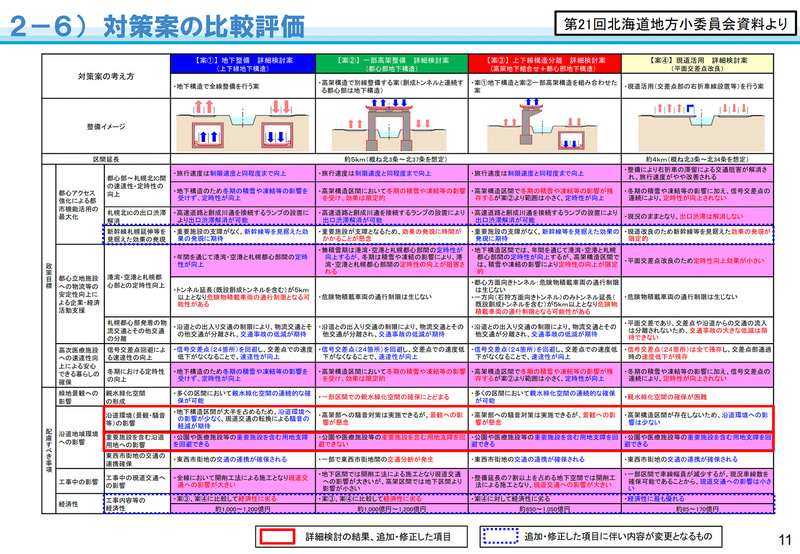Click the 工事中の現道交通への影響 label
Viewport: 800px width, 554px height.
(x=137, y=481)
